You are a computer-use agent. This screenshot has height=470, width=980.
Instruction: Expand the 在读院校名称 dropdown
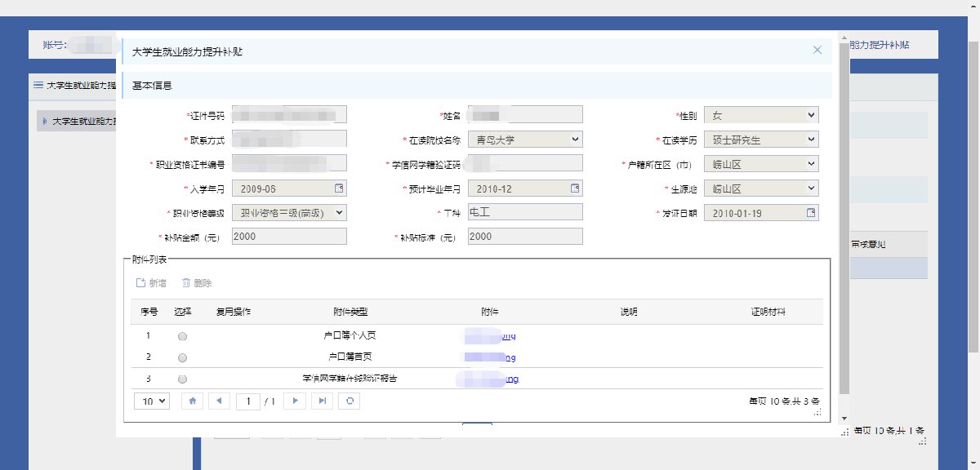pyautogui.click(x=525, y=140)
